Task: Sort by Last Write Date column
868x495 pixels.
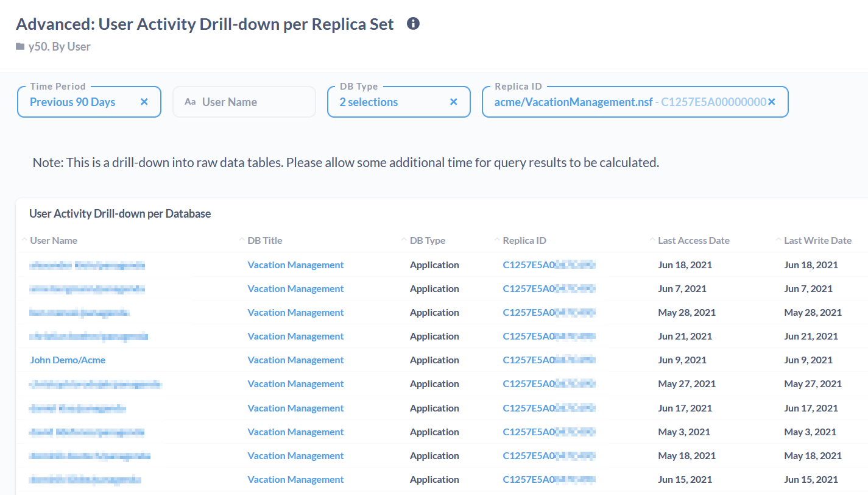Action: 817,240
